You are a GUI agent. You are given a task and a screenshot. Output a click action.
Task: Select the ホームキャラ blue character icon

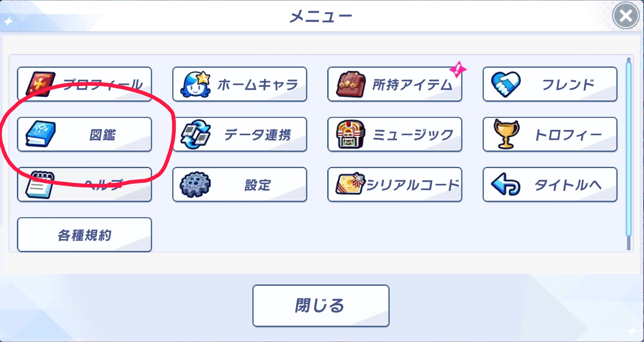point(195,84)
